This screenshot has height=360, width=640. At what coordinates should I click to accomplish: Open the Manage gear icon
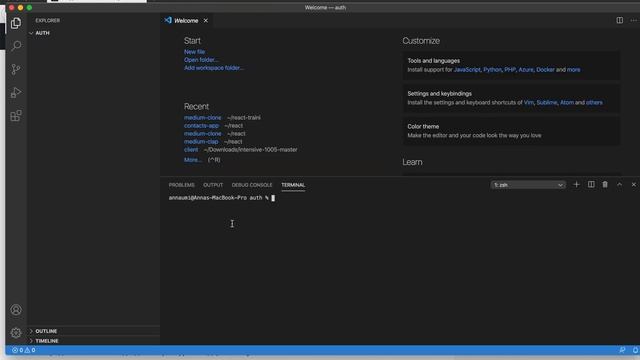[x=16, y=333]
